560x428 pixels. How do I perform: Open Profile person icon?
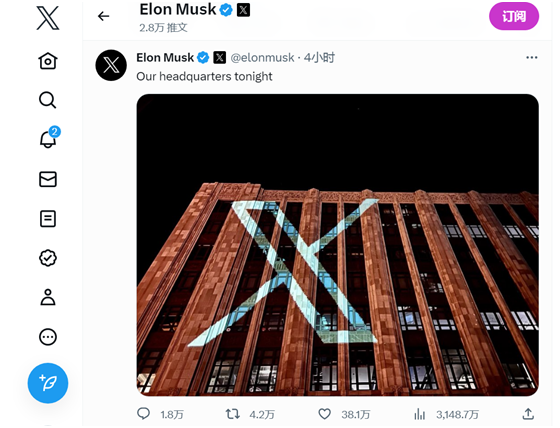[48, 297]
